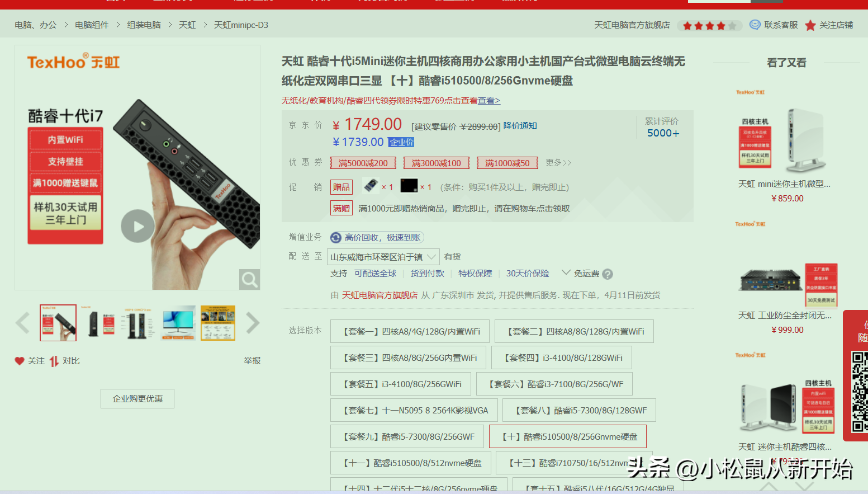Select 【套餐六】酷睿i3-7100/8G/256G/WF option
This screenshot has height=494, width=868.
(x=554, y=384)
